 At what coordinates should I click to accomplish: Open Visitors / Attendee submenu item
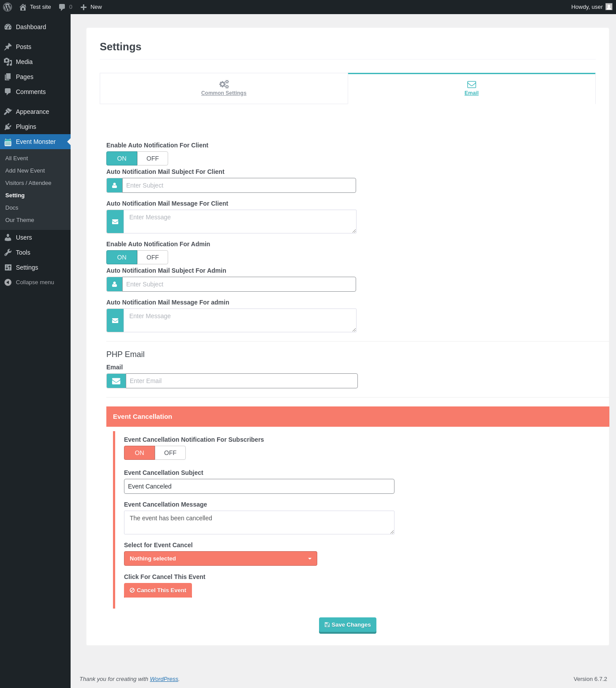(x=28, y=183)
